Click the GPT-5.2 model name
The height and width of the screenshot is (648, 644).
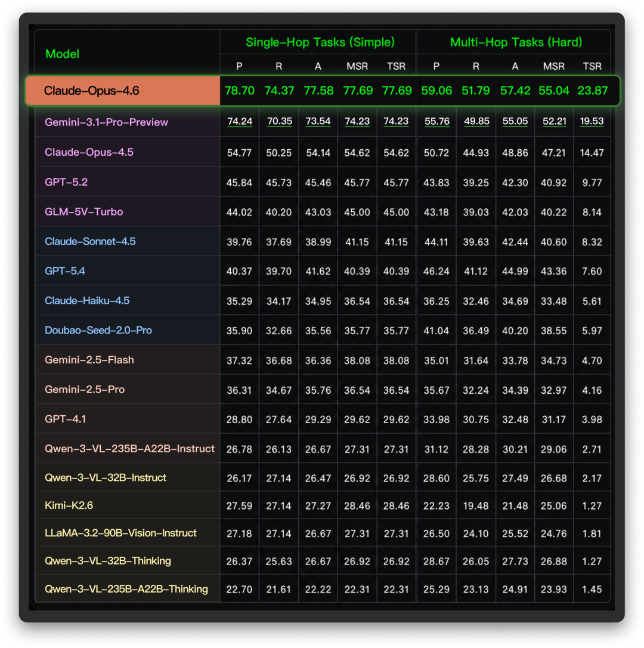(66, 182)
